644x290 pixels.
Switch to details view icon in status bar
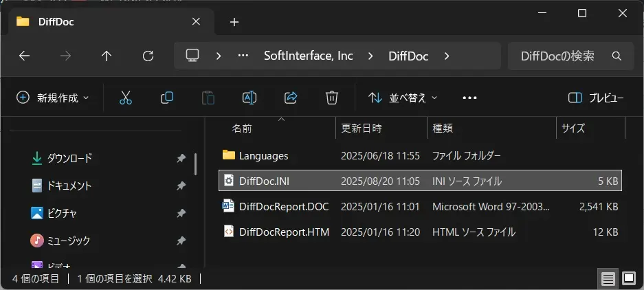(608, 279)
